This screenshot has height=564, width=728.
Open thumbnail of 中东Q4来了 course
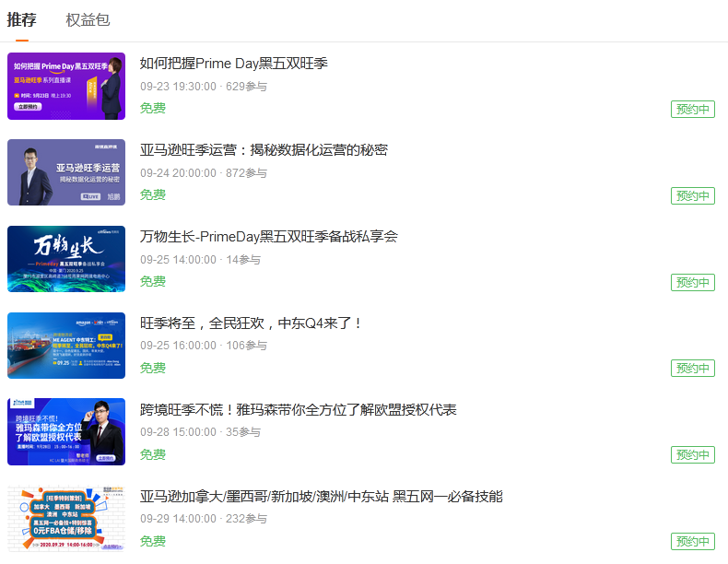(66, 346)
